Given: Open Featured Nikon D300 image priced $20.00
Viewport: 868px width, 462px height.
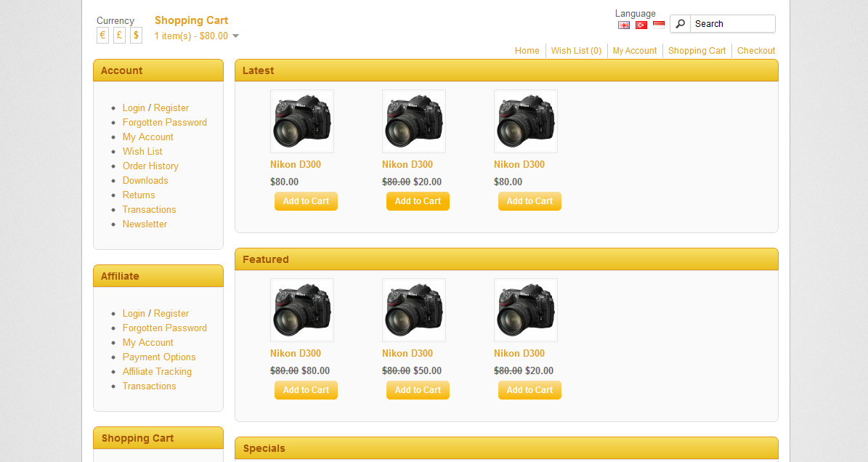Looking at the screenshot, I should point(526,310).
